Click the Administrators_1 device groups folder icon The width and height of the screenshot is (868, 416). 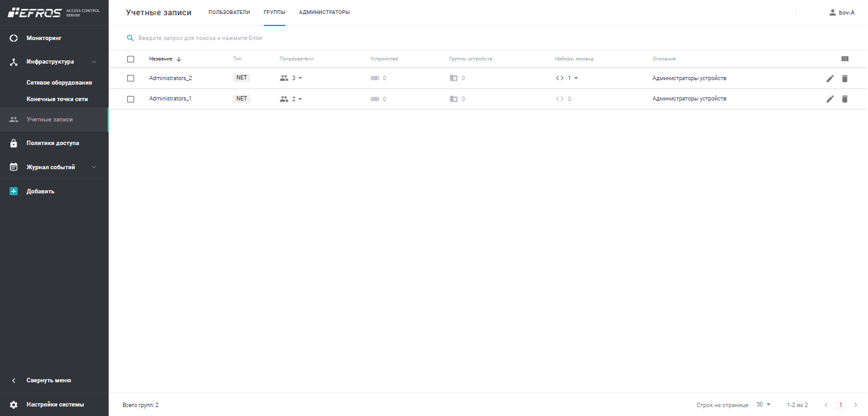coord(453,99)
